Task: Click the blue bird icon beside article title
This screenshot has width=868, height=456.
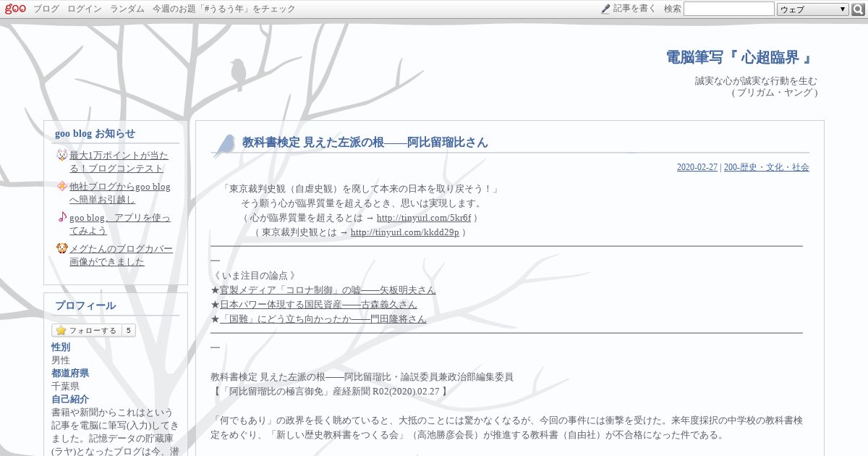Action: (225, 145)
